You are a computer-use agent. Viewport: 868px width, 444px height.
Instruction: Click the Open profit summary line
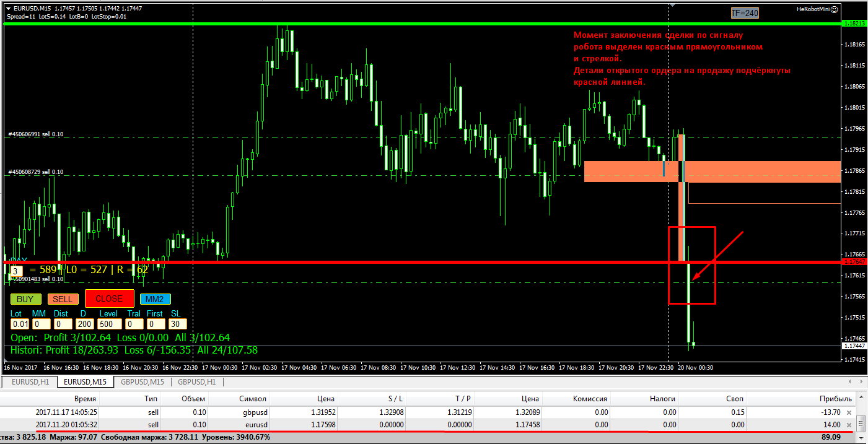point(120,338)
